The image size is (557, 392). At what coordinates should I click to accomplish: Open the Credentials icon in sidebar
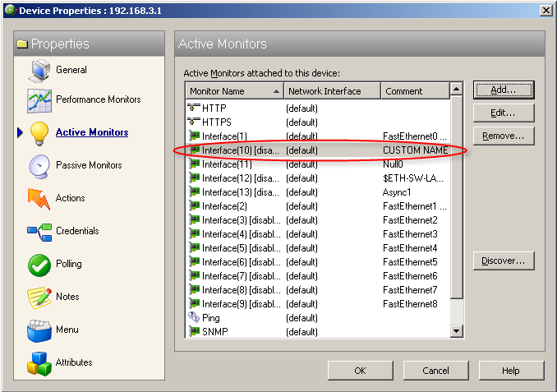point(40,232)
